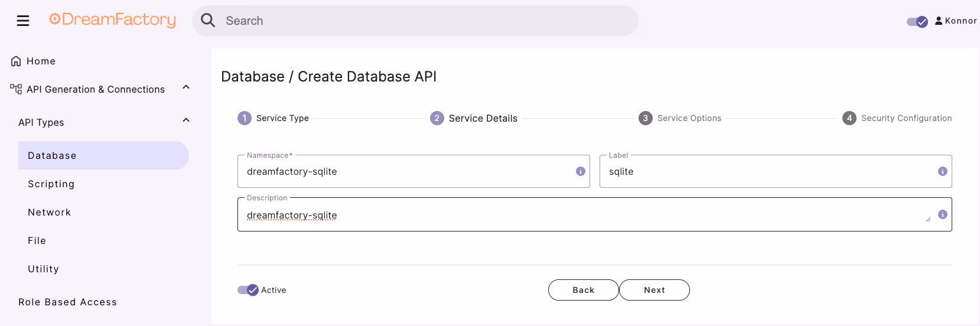Click the Namespace info icon
The height and width of the screenshot is (326, 980).
pyautogui.click(x=581, y=171)
